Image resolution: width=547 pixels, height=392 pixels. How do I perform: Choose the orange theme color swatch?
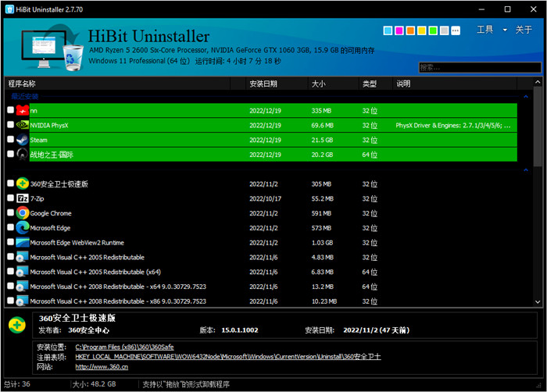coord(410,30)
